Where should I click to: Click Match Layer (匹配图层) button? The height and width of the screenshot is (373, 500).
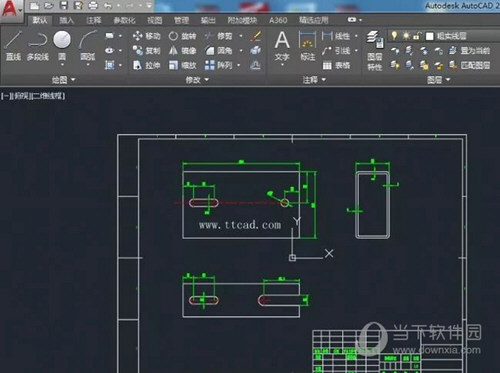click(470, 65)
